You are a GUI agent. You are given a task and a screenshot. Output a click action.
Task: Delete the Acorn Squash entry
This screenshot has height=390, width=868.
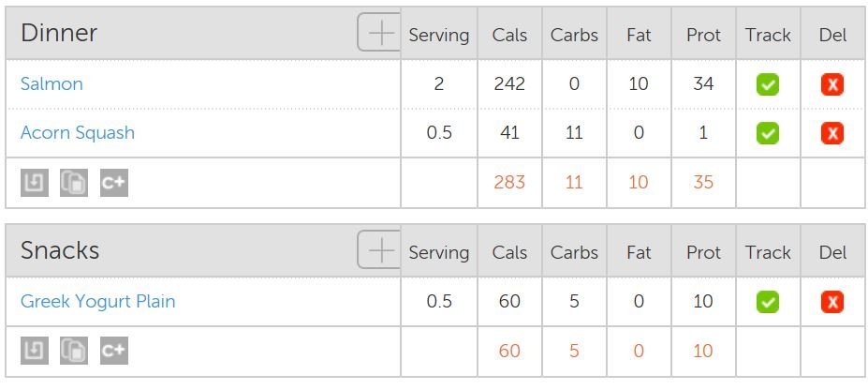click(832, 133)
